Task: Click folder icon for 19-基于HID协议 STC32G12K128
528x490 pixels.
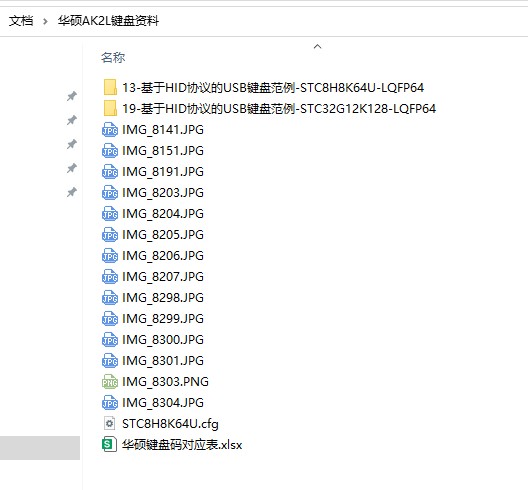Action: click(110, 108)
